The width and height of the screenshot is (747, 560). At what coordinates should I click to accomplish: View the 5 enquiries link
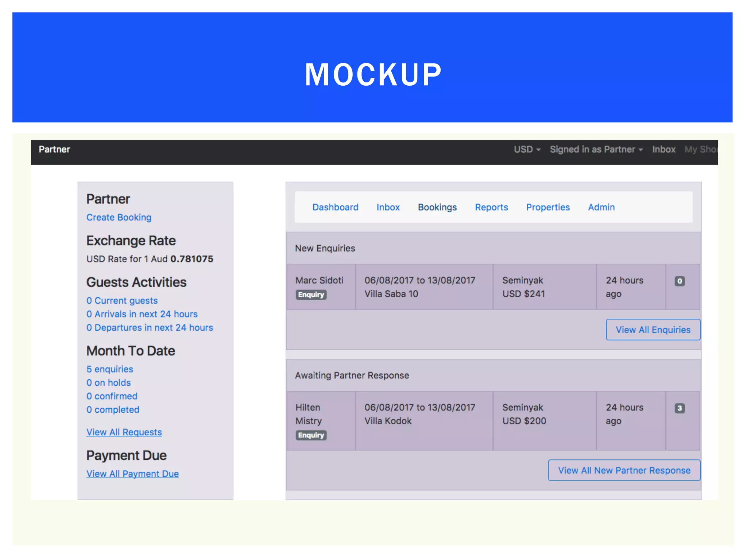click(x=110, y=369)
